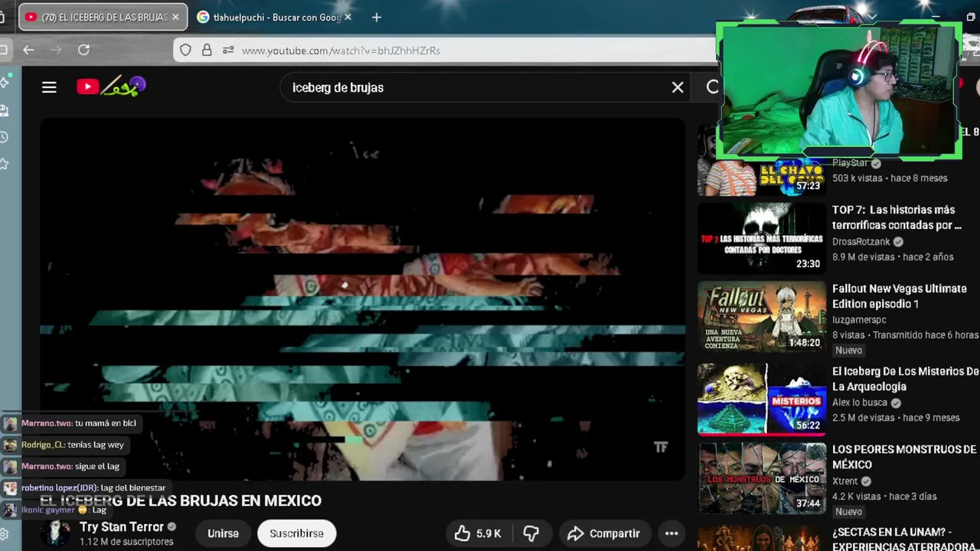The width and height of the screenshot is (980, 551).
Task: Open the YouTube guide hamburger menu
Action: [49, 87]
